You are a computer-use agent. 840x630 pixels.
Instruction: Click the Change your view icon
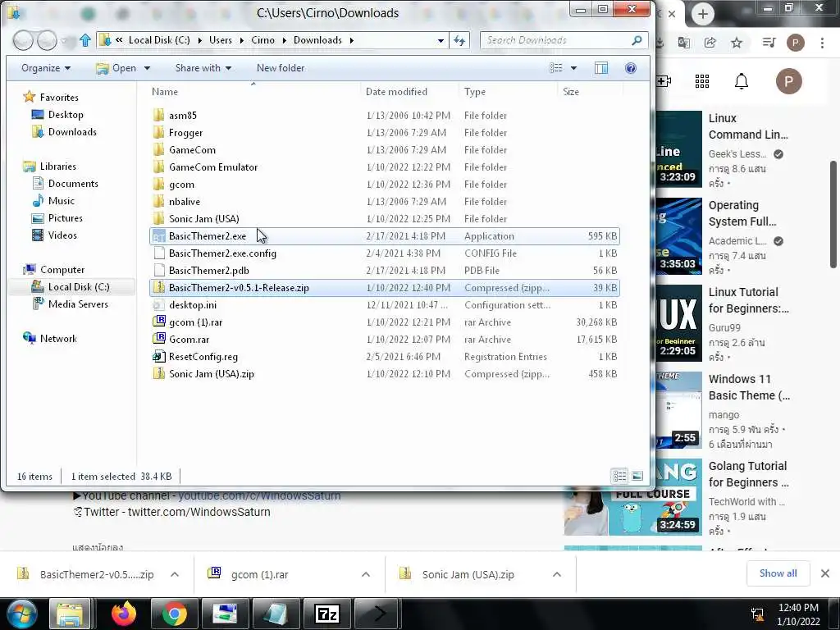pyautogui.click(x=556, y=68)
